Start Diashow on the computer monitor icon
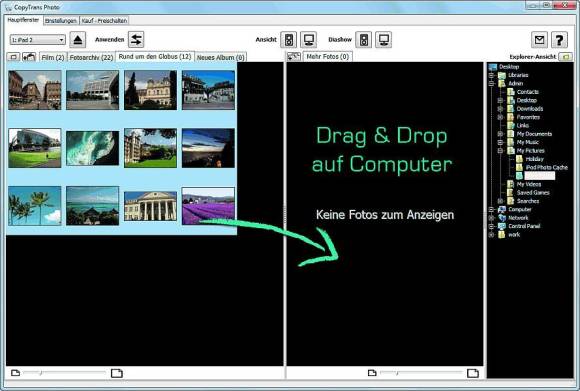 pos(384,40)
